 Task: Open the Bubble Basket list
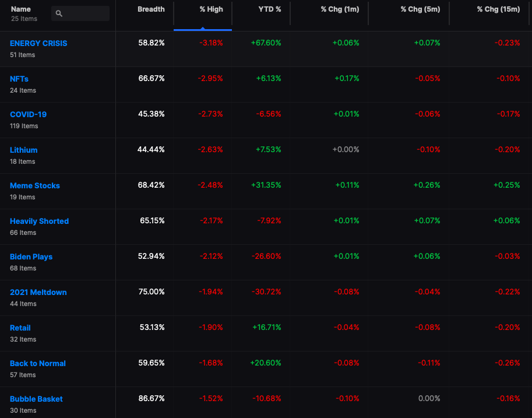tap(36, 399)
